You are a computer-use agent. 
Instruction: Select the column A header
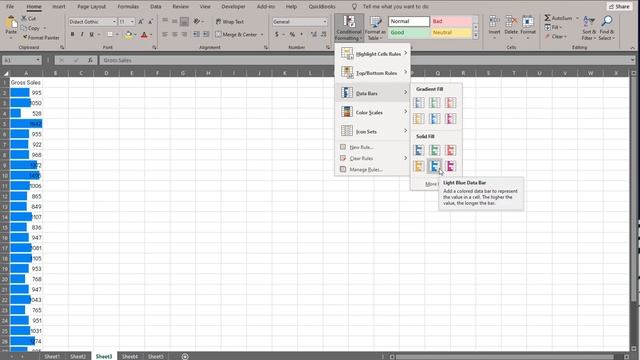(x=26, y=73)
